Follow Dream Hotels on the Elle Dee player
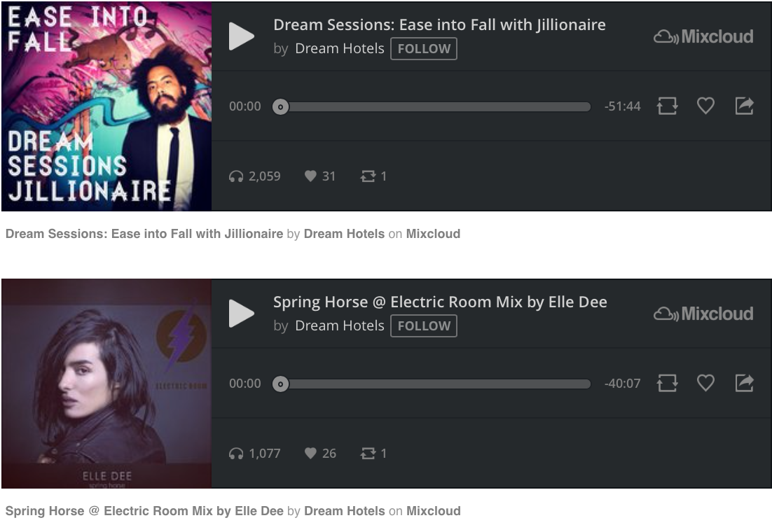The height and width of the screenshot is (532, 772). pyautogui.click(x=424, y=325)
